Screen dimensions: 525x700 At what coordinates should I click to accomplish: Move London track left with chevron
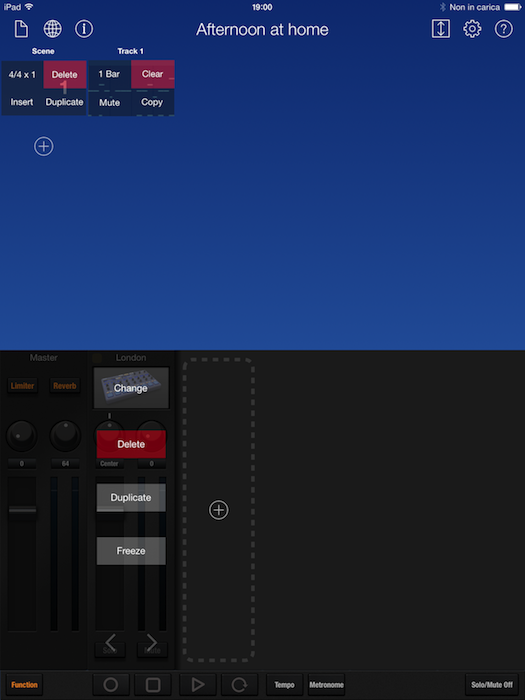pyautogui.click(x=110, y=642)
